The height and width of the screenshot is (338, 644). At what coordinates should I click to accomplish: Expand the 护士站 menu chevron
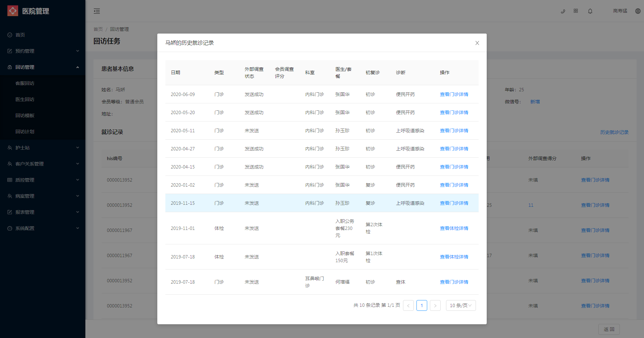(78, 148)
